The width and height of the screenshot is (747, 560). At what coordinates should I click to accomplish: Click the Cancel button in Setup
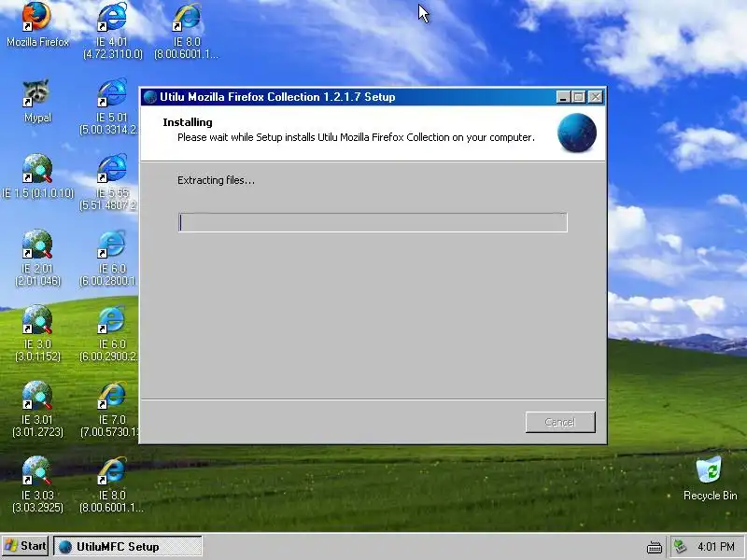(560, 422)
